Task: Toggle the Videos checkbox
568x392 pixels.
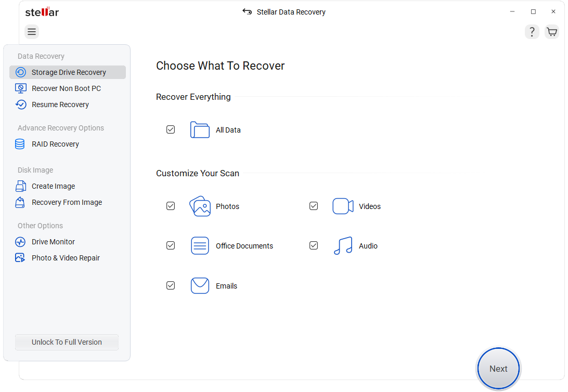Action: pos(314,206)
